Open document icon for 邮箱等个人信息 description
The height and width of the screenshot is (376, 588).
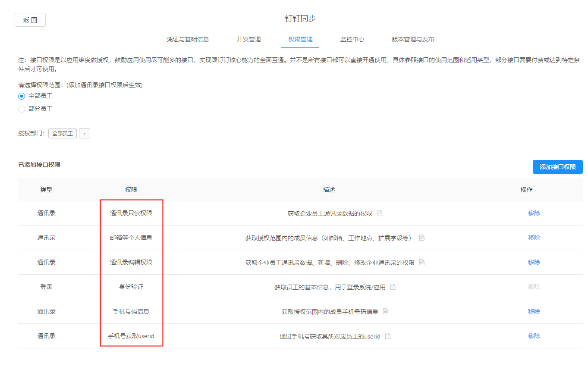pos(422,238)
